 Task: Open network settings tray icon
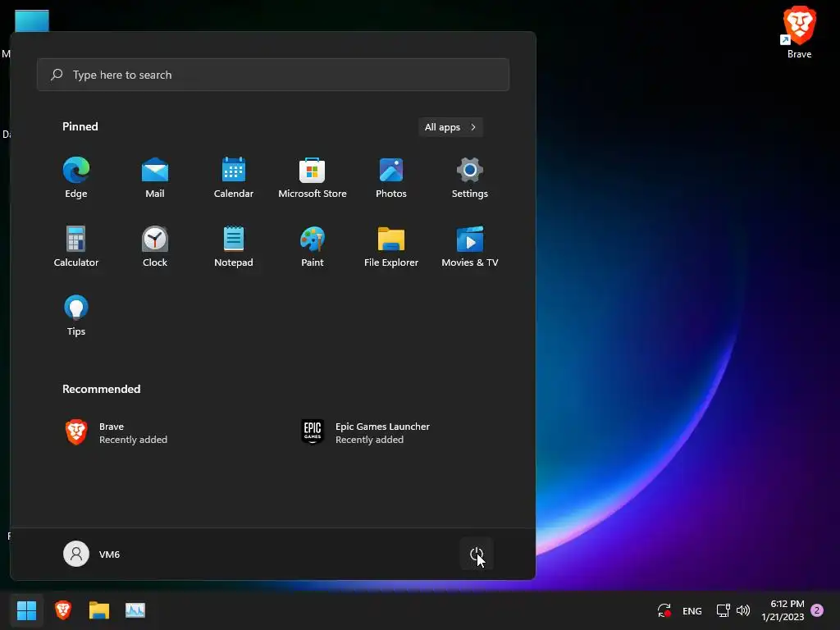724,610
